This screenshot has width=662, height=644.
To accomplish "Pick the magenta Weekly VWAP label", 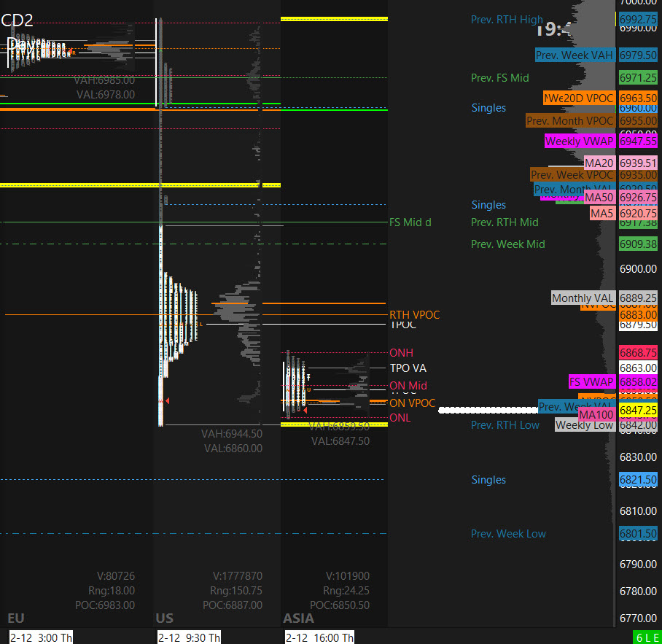I will pos(580,141).
